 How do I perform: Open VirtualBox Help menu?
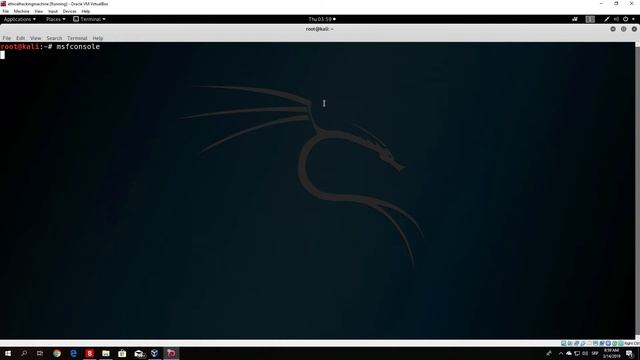click(86, 11)
